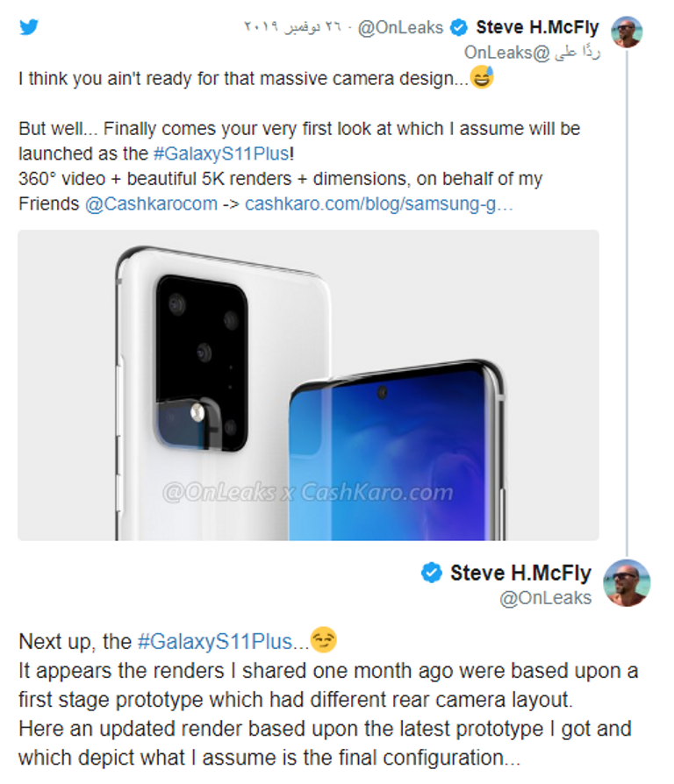Click the sweat-smile emoji after 'camera design...'

(x=482, y=79)
